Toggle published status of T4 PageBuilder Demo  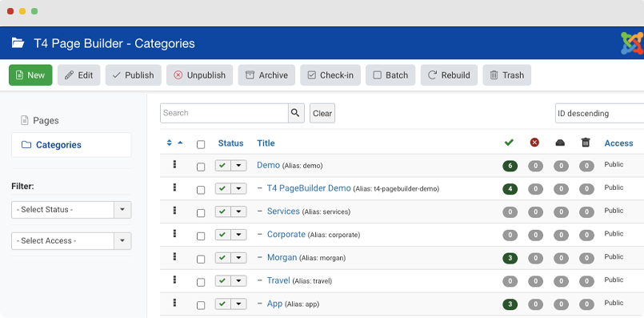tap(222, 189)
